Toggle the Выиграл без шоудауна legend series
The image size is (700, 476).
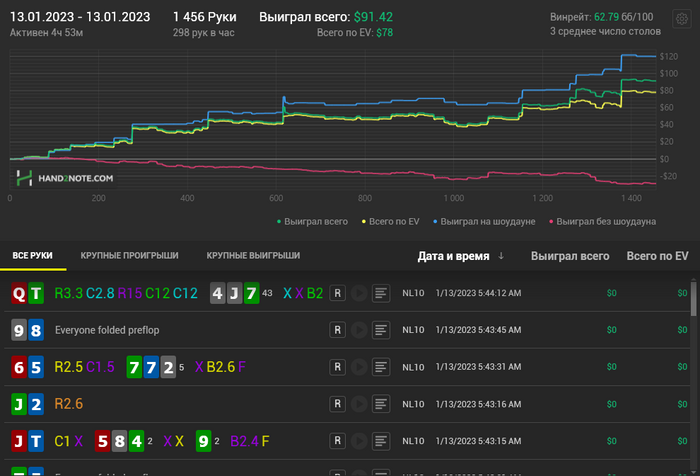(x=602, y=221)
